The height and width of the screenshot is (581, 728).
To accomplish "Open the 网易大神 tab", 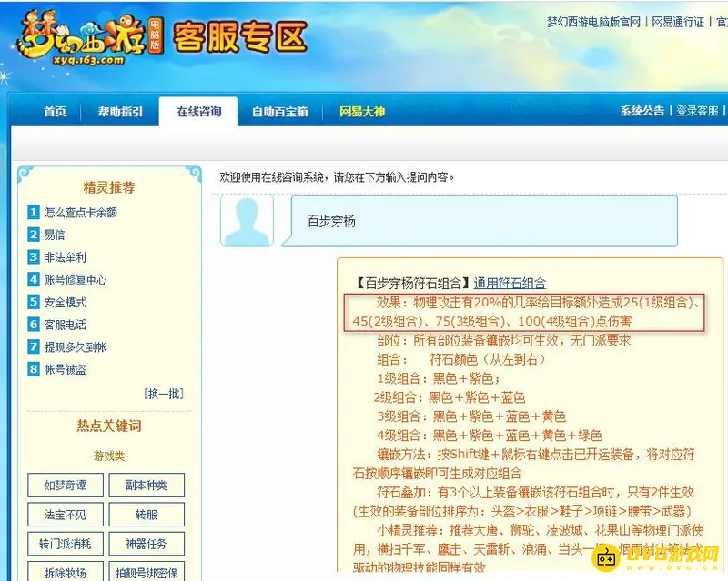I will point(361,111).
